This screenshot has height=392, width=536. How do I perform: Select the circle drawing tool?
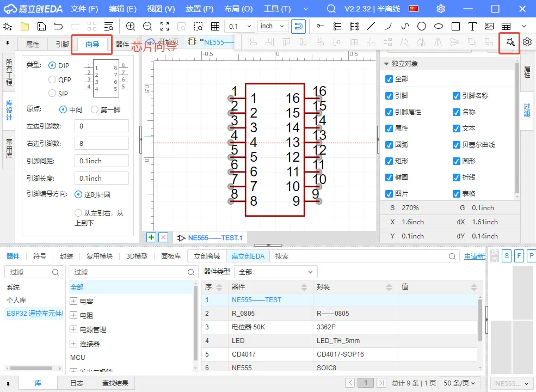pos(422,26)
